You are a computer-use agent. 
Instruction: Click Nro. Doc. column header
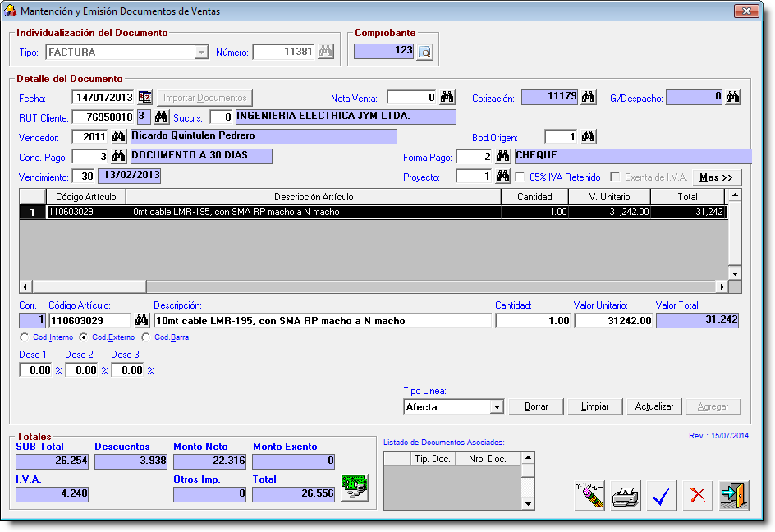pyautogui.click(x=488, y=459)
